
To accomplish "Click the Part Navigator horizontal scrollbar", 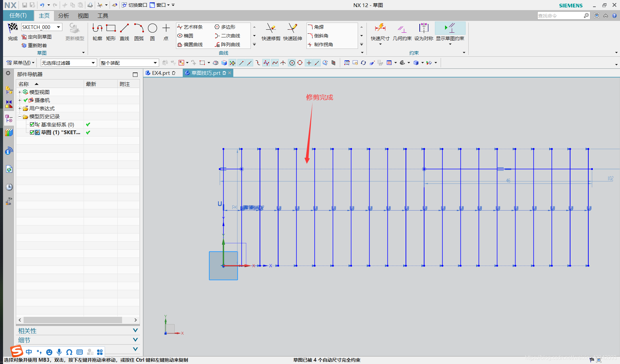I will tap(72, 320).
